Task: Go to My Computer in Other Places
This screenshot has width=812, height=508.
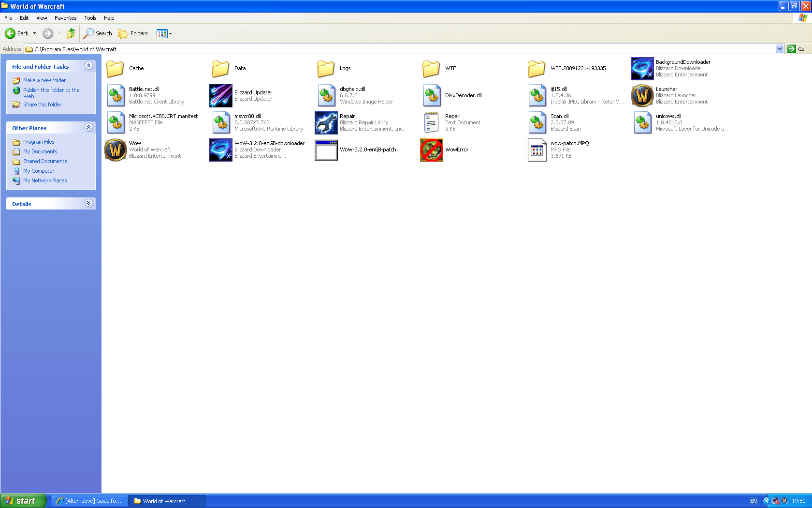Action: [39, 171]
